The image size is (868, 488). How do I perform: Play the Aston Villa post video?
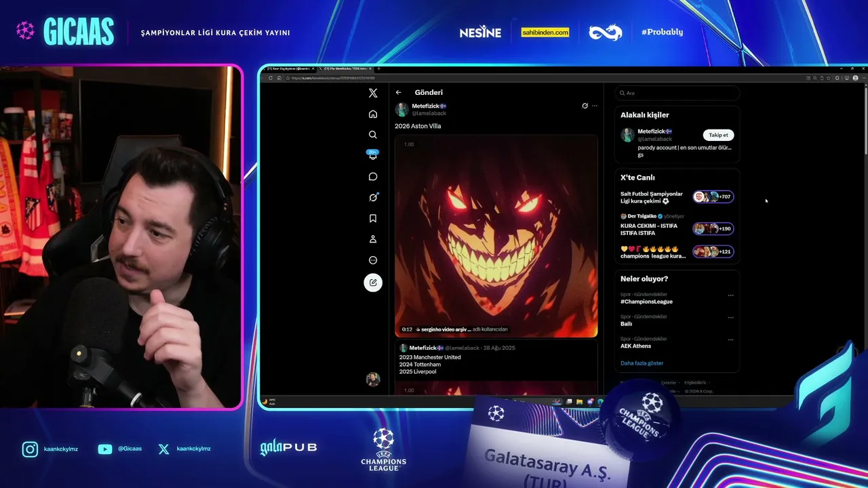[496, 237]
